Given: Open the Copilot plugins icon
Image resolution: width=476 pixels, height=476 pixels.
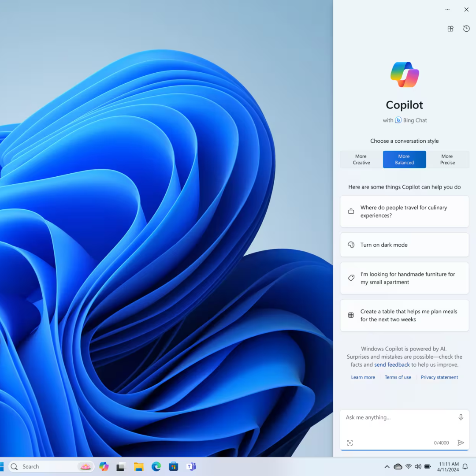Looking at the screenshot, I should [x=450, y=29].
